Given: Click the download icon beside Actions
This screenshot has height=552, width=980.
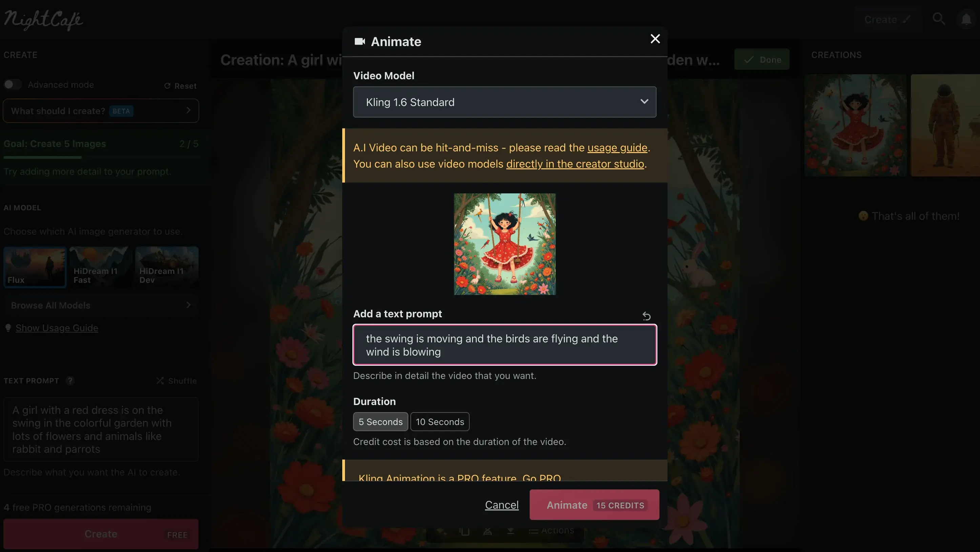Looking at the screenshot, I should (x=511, y=531).
